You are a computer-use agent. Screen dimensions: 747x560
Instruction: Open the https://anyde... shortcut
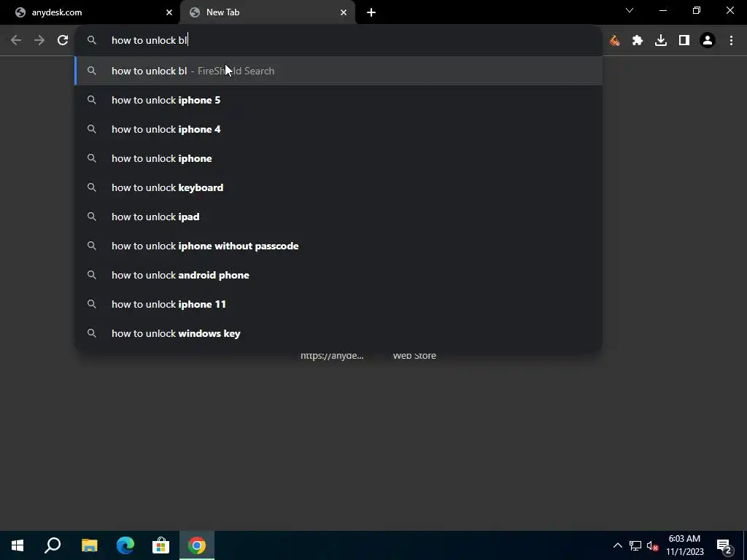pyautogui.click(x=332, y=356)
